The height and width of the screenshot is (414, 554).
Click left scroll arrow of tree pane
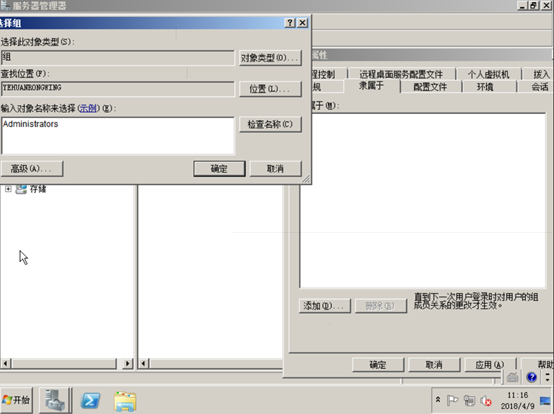(x=6, y=363)
